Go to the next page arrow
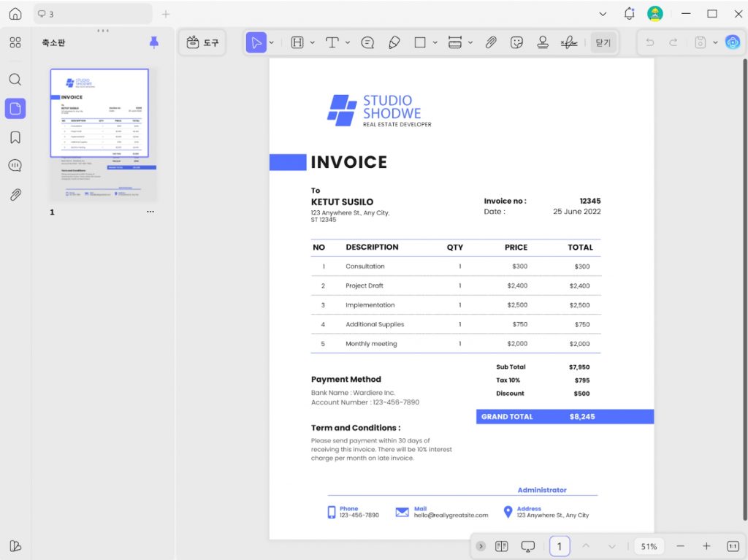748x560 pixels. click(x=611, y=546)
